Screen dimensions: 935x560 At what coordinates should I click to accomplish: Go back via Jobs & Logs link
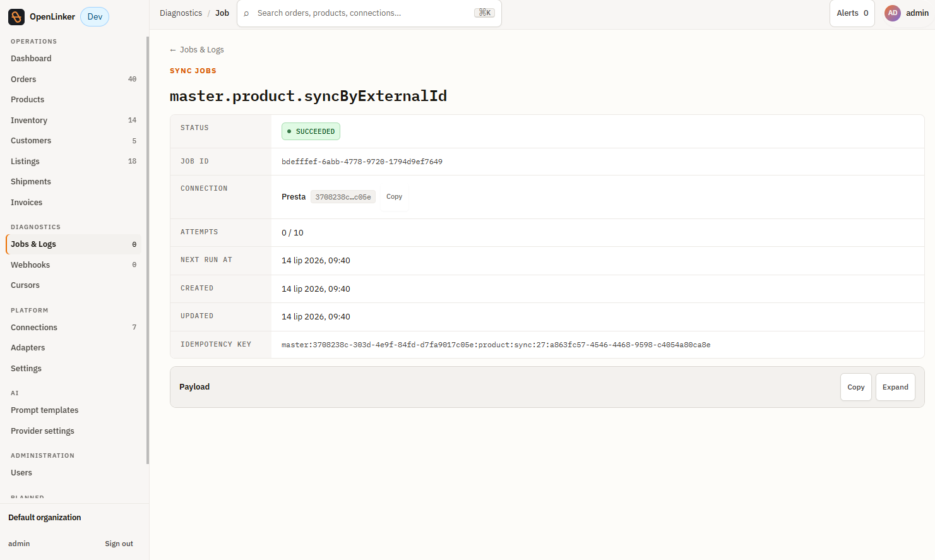(x=197, y=50)
